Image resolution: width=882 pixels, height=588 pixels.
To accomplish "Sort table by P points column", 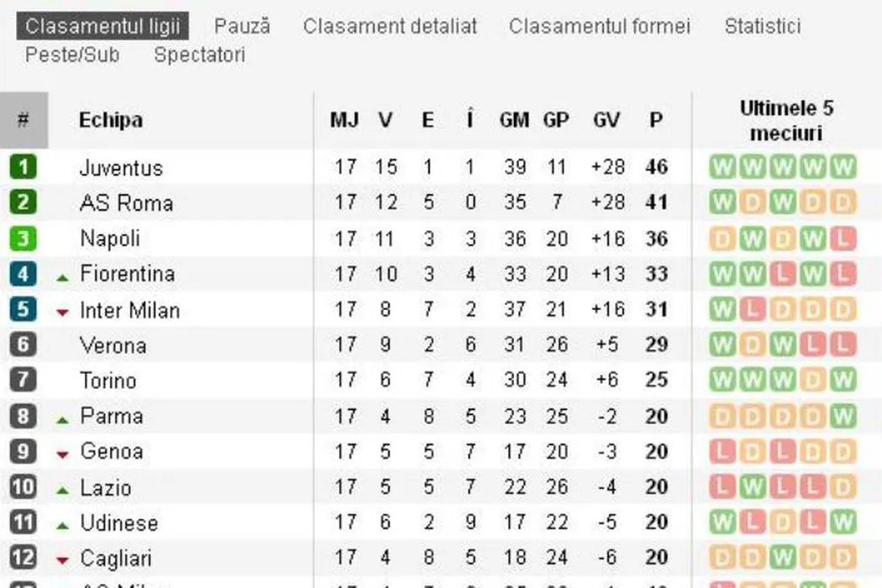I will pos(656,120).
